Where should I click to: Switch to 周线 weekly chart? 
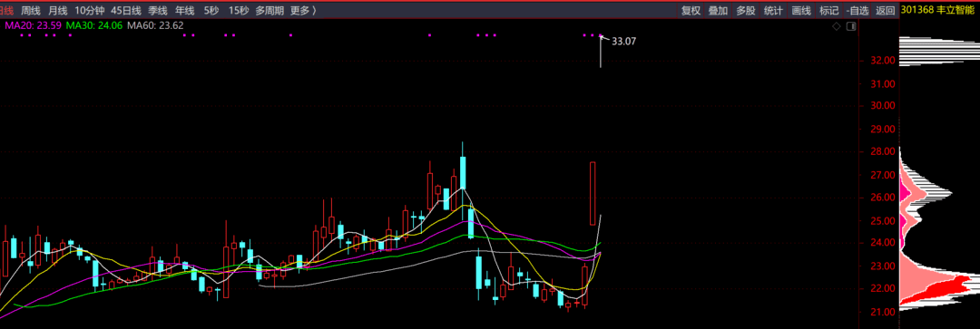(31, 11)
